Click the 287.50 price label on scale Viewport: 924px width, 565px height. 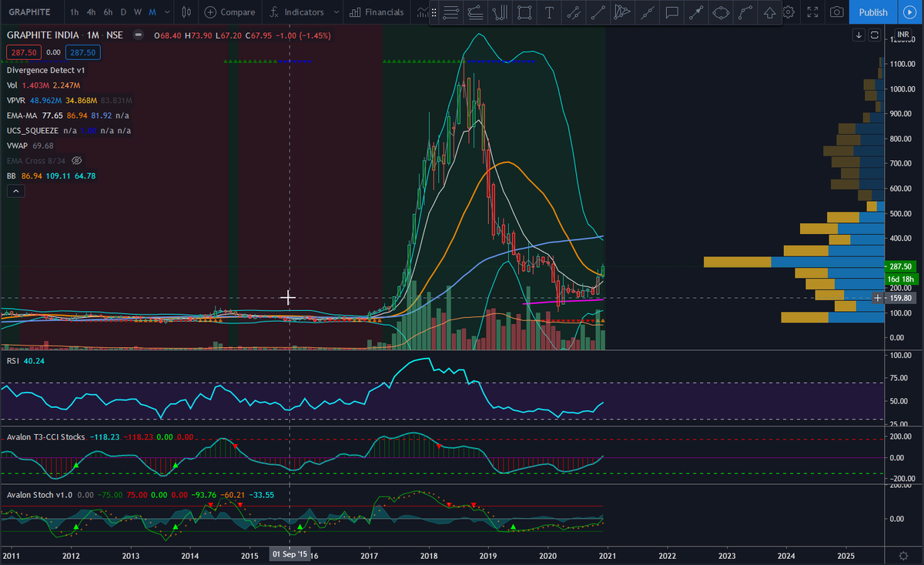click(x=899, y=266)
